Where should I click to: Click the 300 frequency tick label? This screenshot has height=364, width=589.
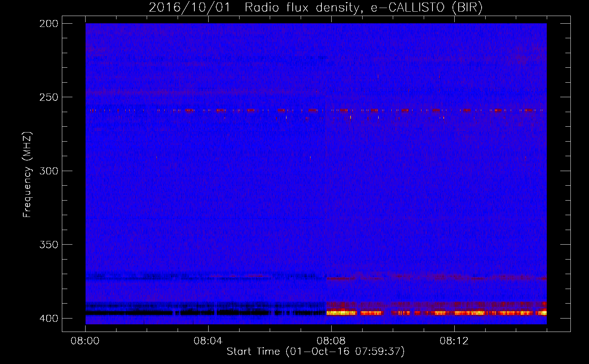48,171
